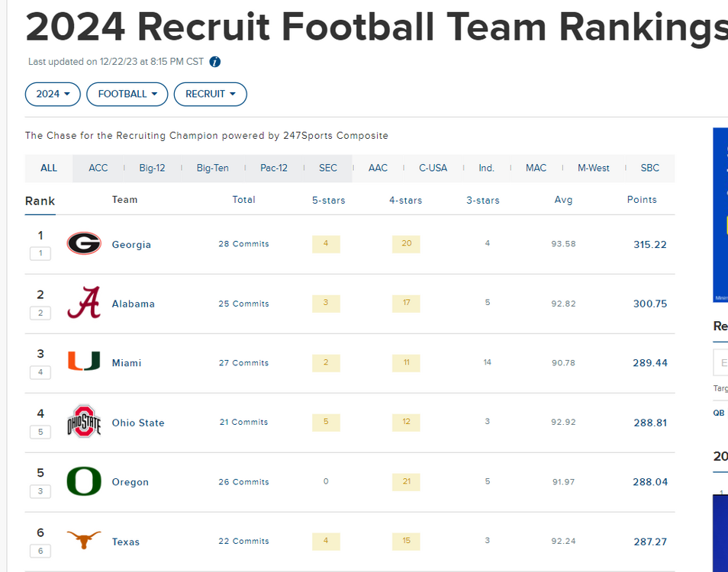Click the Miami Hurricanes logo
The width and height of the screenshot is (728, 572).
pyautogui.click(x=84, y=362)
